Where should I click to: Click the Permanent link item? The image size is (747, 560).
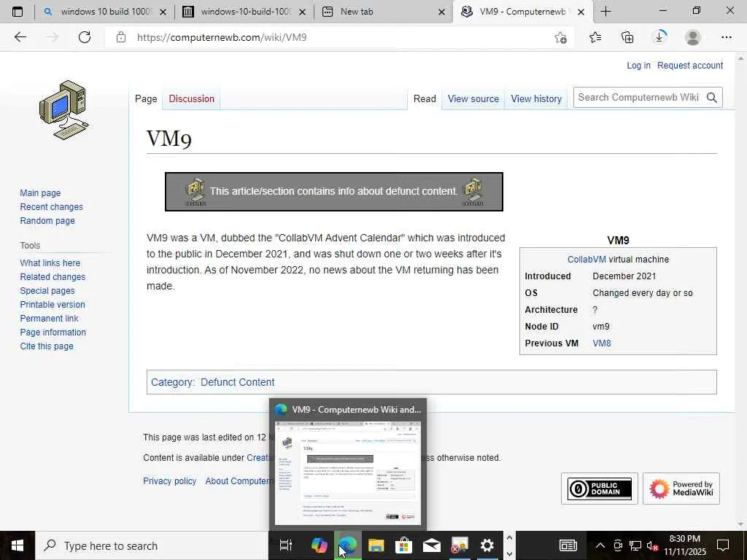[x=49, y=318]
